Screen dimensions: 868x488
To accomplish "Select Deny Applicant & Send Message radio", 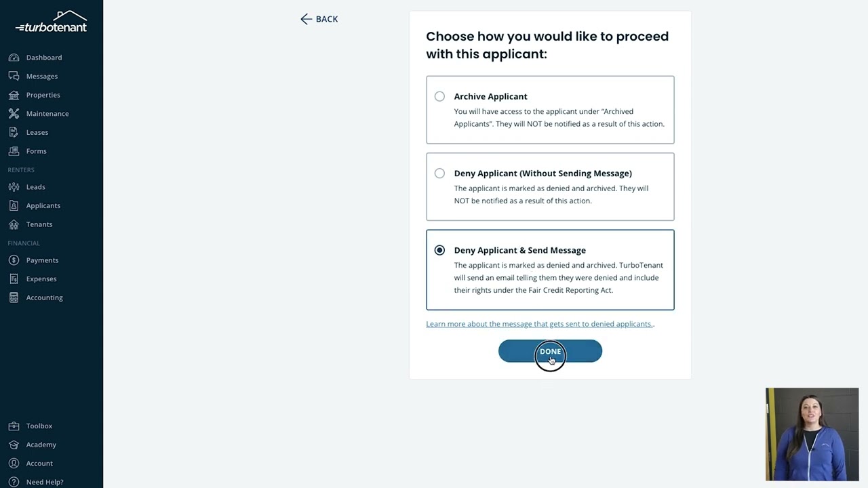I will tap(439, 250).
